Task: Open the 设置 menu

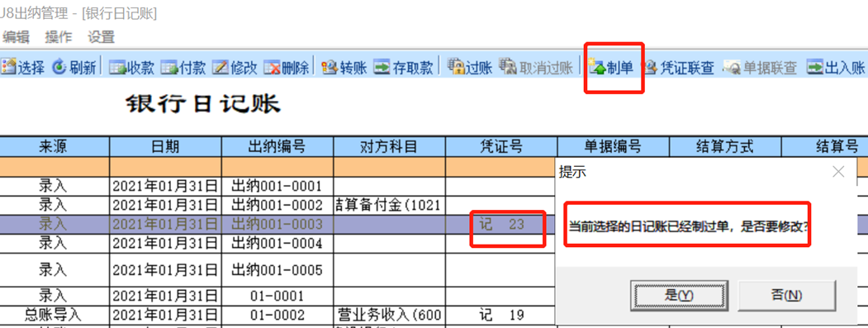Action: click(102, 37)
